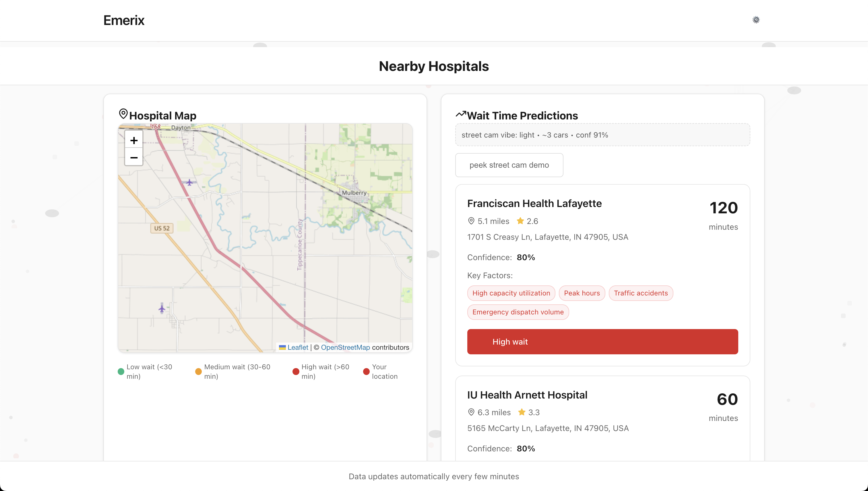Click the green Low wait legend dot
The image size is (868, 491).
pos(121,372)
